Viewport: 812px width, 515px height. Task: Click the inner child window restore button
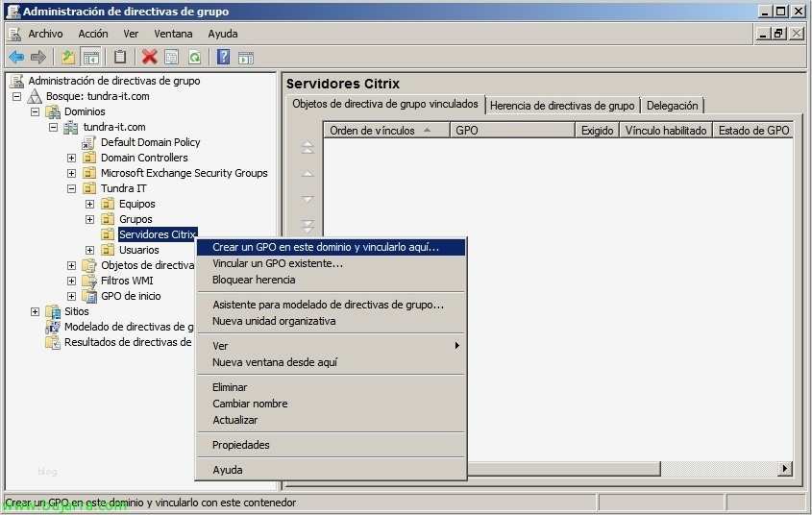778,34
